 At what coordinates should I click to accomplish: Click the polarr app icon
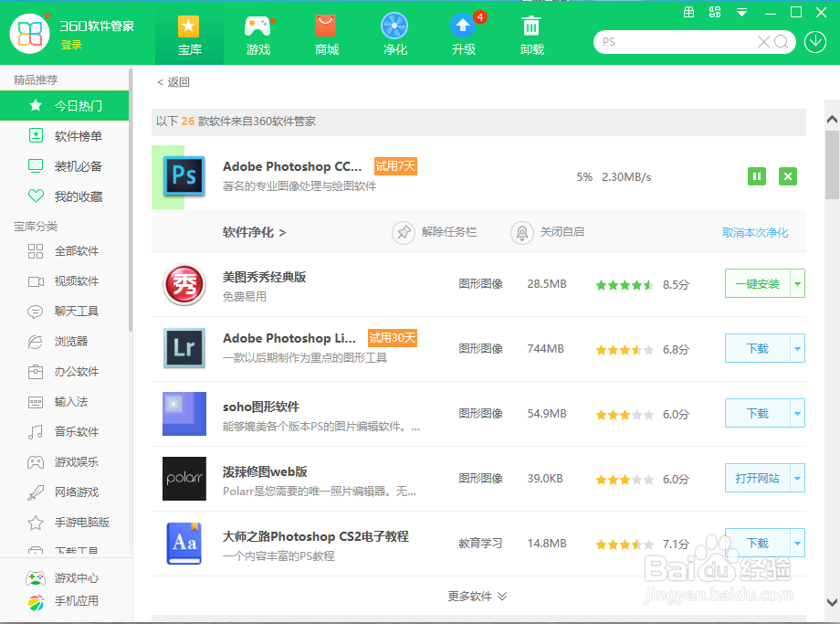(184, 478)
